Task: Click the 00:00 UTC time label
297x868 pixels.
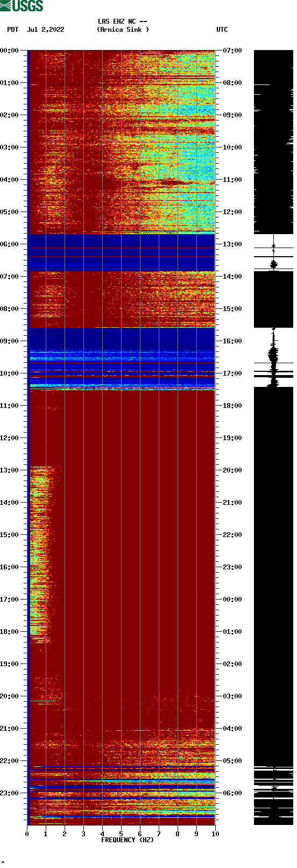Action: click(x=232, y=599)
